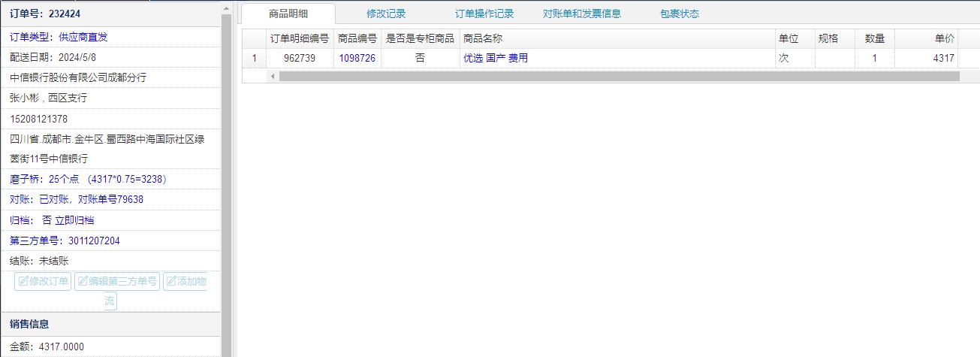This screenshot has width=980, height=357.
Task: Switch to the 商品明细 tab
Action: (288, 14)
